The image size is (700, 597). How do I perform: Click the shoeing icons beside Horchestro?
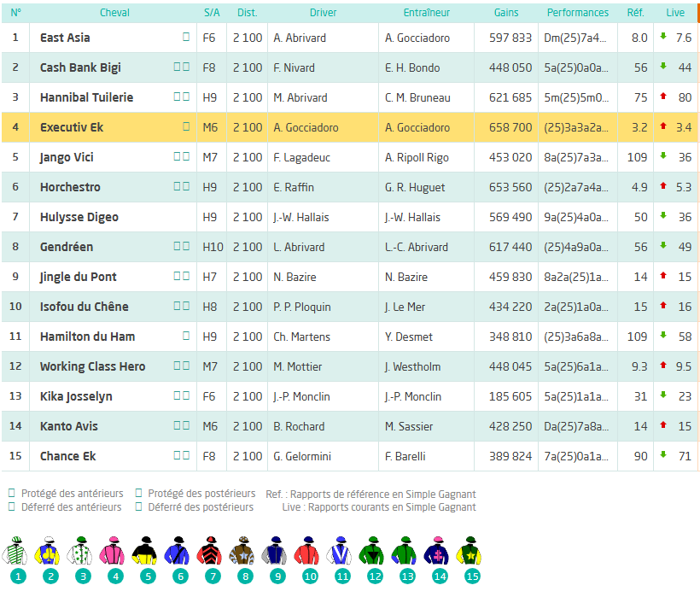182,187
